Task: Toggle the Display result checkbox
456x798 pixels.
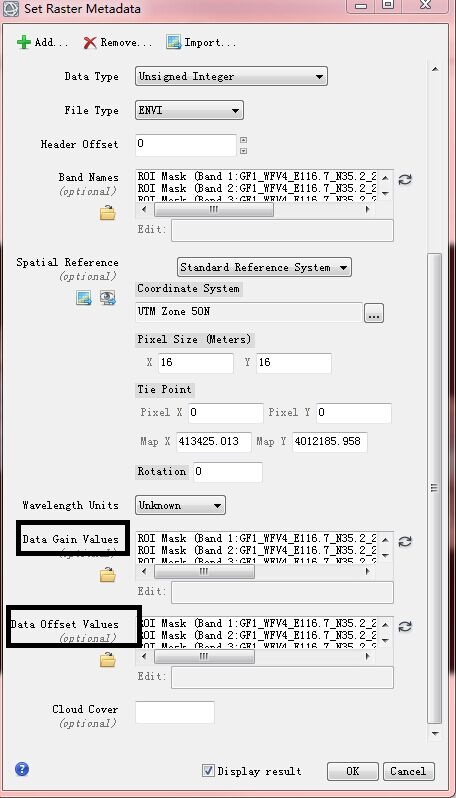Action: (208, 770)
